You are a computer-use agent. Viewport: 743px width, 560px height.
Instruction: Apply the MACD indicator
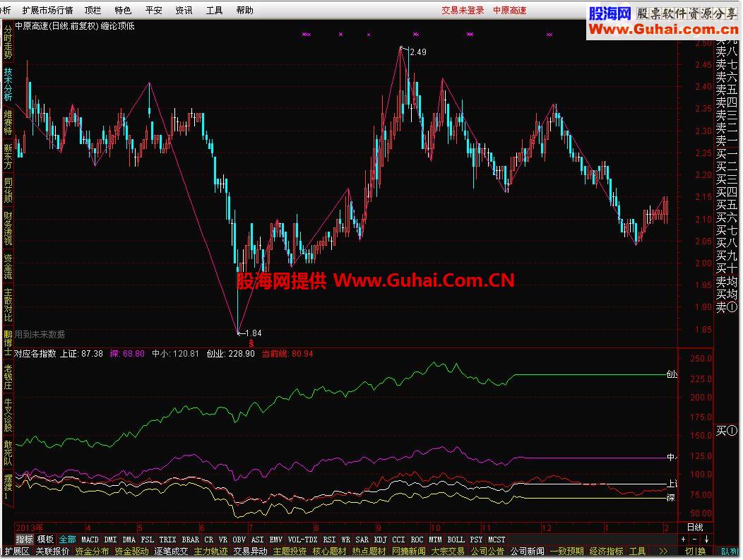90,539
